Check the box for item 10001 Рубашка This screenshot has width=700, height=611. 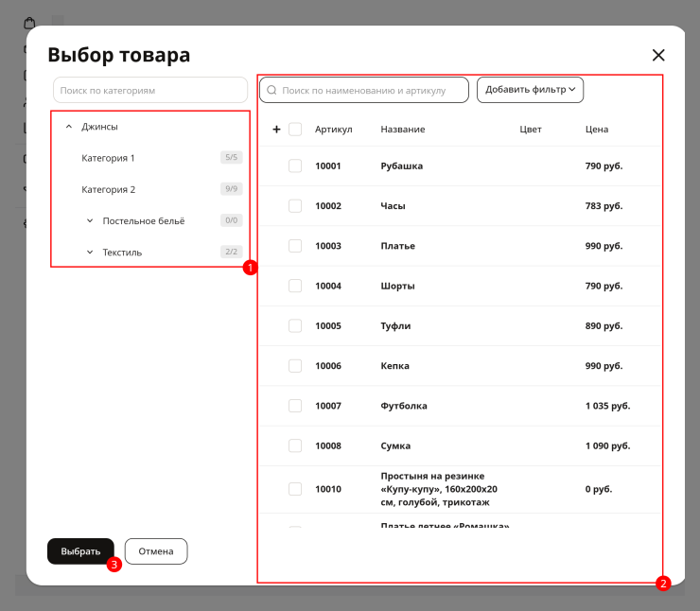click(295, 166)
